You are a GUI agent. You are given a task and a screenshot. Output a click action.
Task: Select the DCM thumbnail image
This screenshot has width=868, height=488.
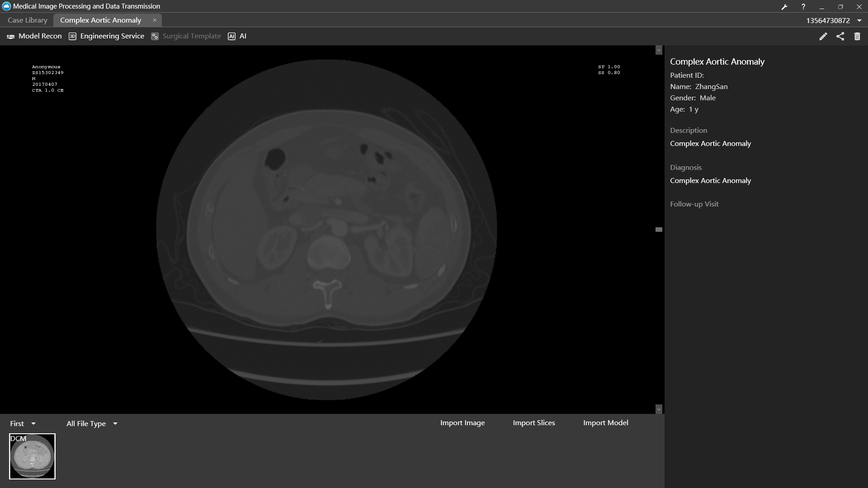coord(32,456)
